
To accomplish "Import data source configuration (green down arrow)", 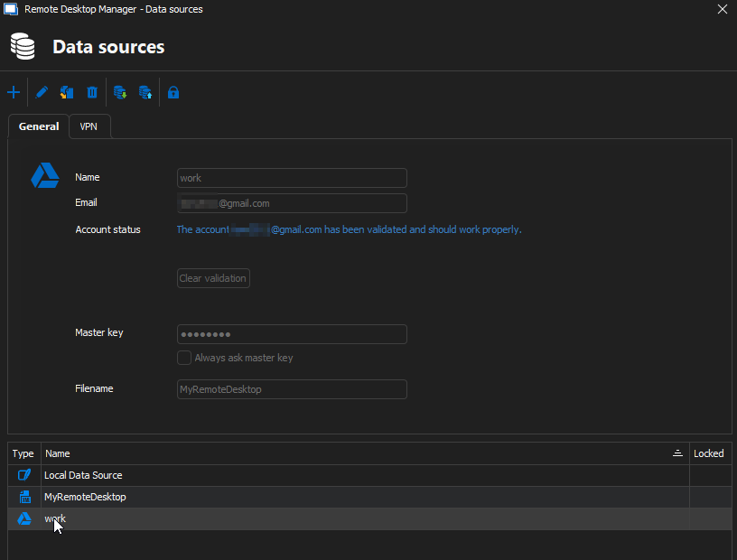I will [120, 92].
